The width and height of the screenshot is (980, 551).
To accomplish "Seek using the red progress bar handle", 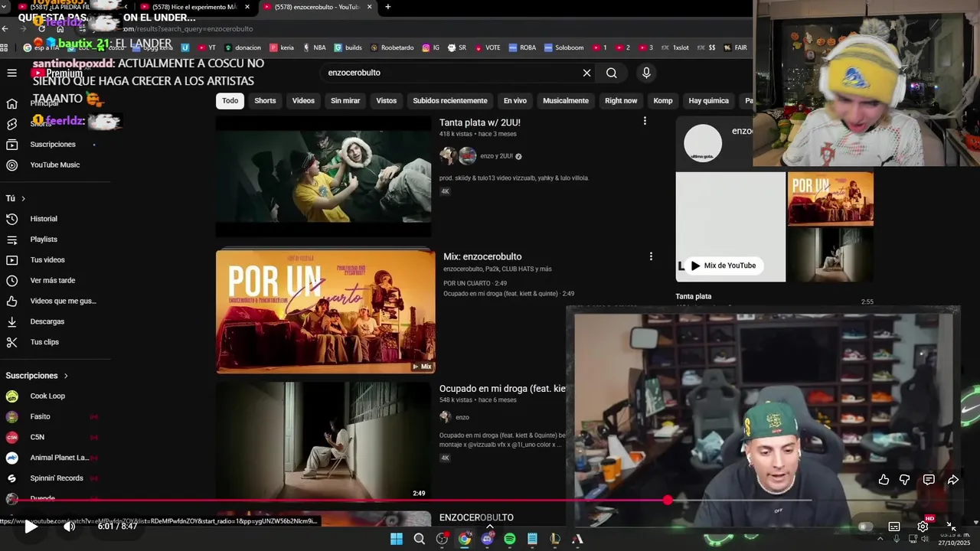I will [668, 500].
